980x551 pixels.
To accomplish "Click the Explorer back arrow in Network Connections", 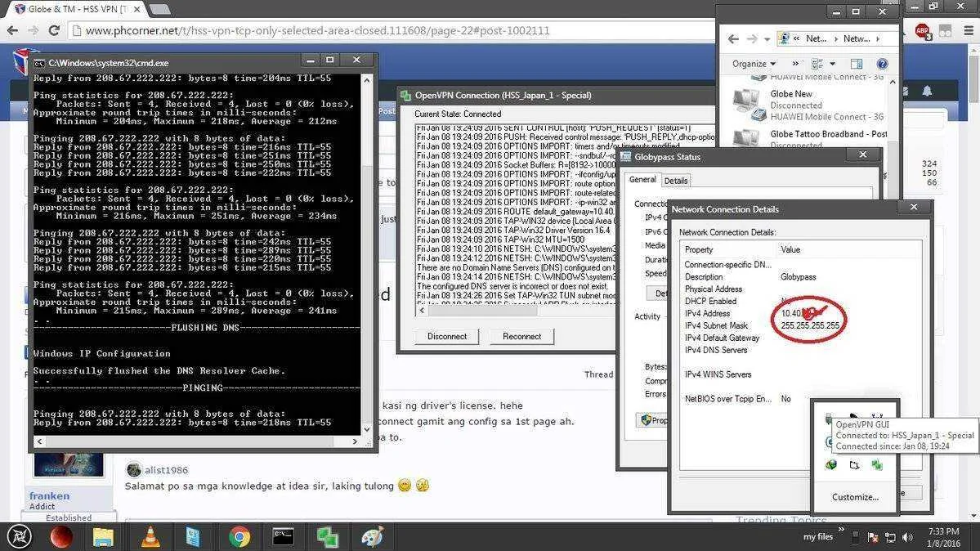I will coord(733,38).
